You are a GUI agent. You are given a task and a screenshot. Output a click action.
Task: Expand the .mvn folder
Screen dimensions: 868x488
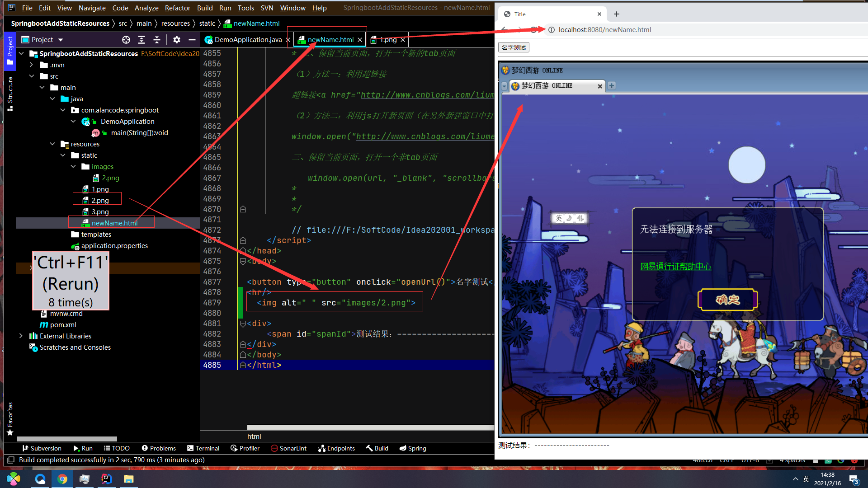click(32, 65)
